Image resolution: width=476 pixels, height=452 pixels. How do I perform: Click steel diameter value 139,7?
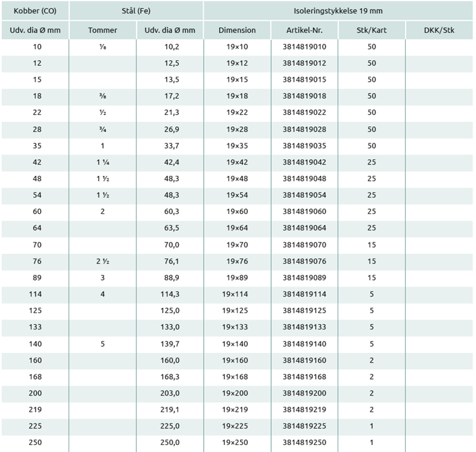(170, 343)
